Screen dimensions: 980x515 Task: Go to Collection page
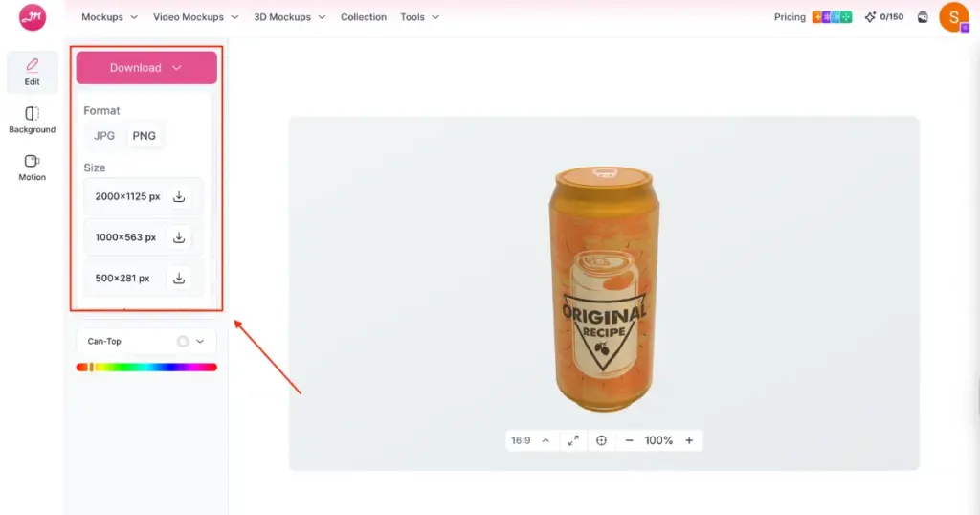363,17
